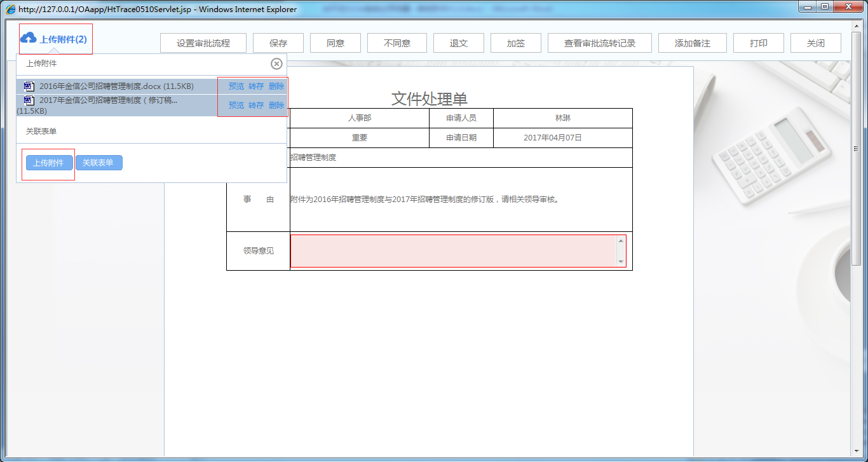Select file name 2017年金信公司招聘管理制度（修订稿...
868x462 pixels.
[x=108, y=100]
